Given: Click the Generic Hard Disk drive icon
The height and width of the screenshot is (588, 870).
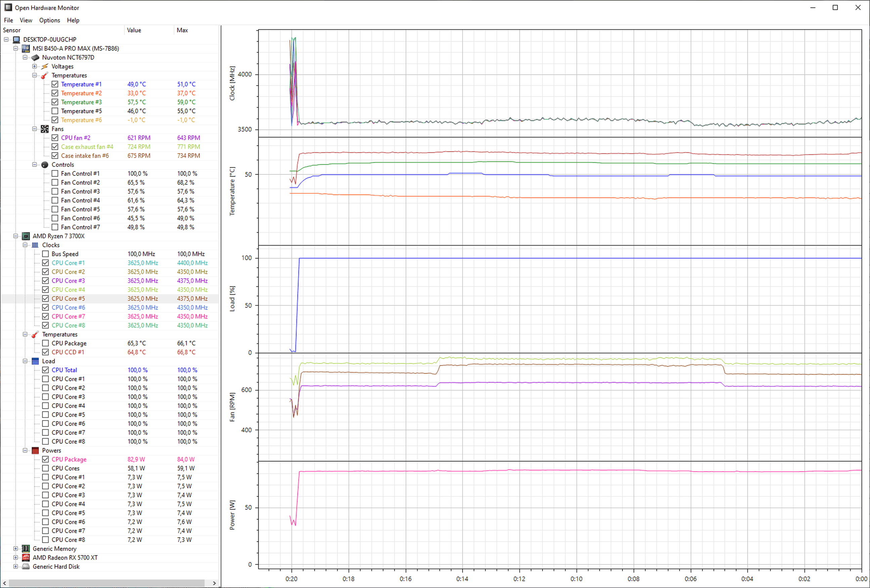Looking at the screenshot, I should [x=26, y=567].
